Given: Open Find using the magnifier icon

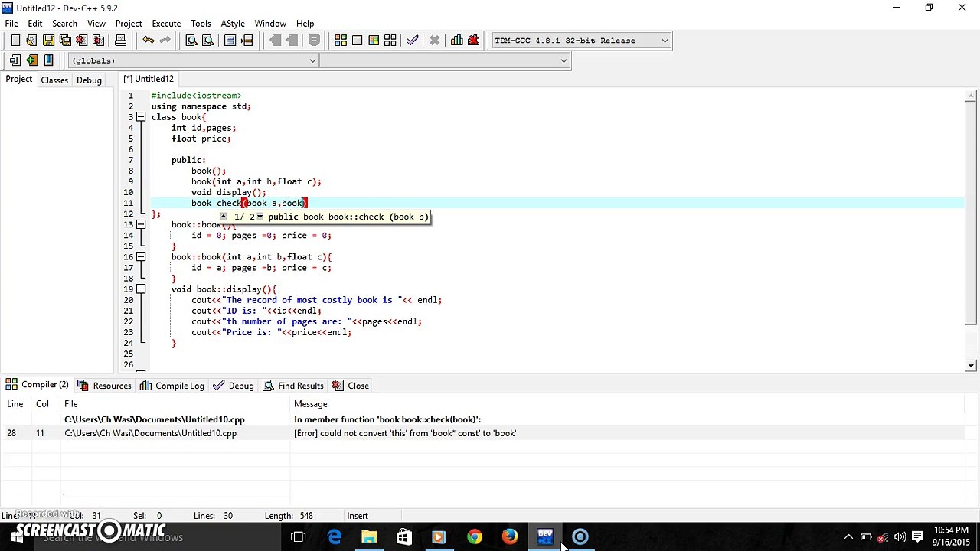Looking at the screenshot, I should tap(191, 41).
